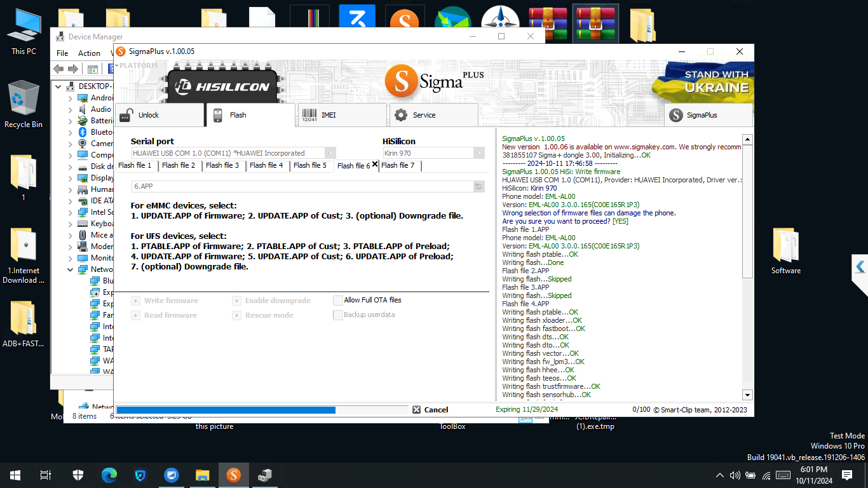Screen dimensions: 868x488
Task: Open This PC desktop icon
Action: pyautogui.click(x=24, y=32)
